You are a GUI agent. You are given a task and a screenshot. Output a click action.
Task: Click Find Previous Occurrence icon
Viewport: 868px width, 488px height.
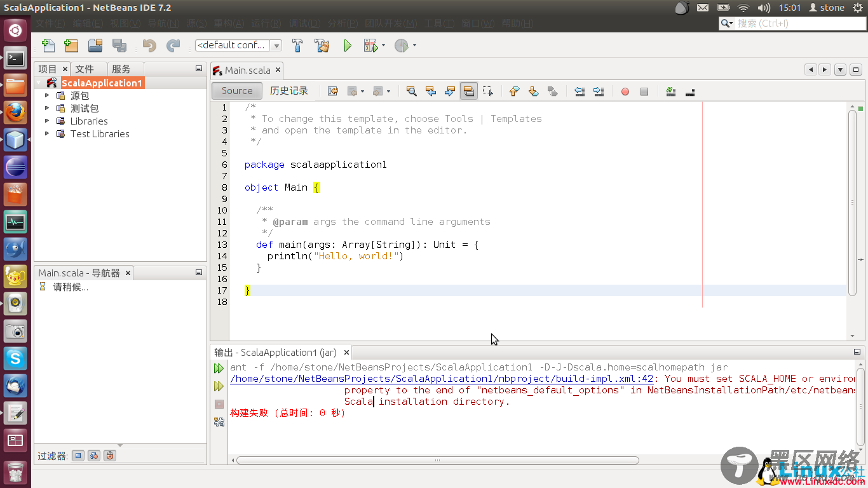(430, 91)
